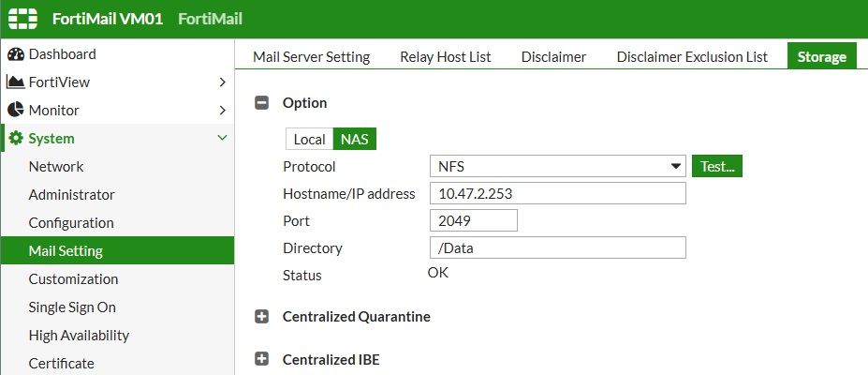Screen dimensions: 868x375
Task: Open the Protocol dropdown
Action: click(558, 167)
